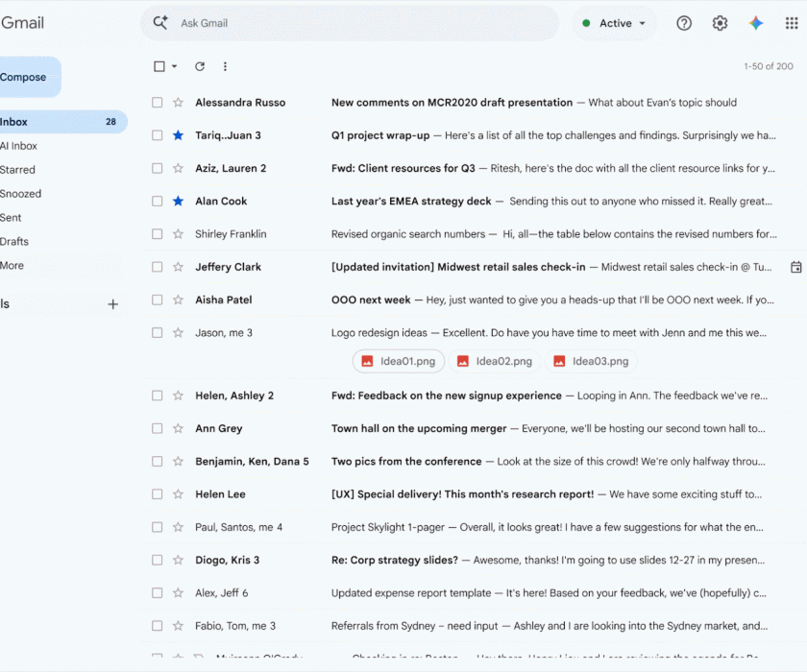Check the Alan Cook email checkbox

157,201
